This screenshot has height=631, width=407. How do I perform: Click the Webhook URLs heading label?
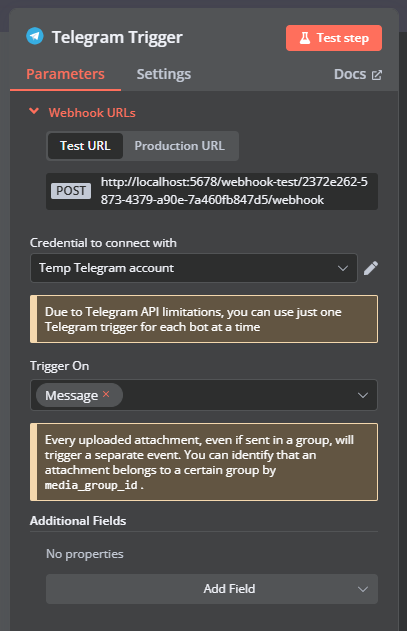coord(92,113)
